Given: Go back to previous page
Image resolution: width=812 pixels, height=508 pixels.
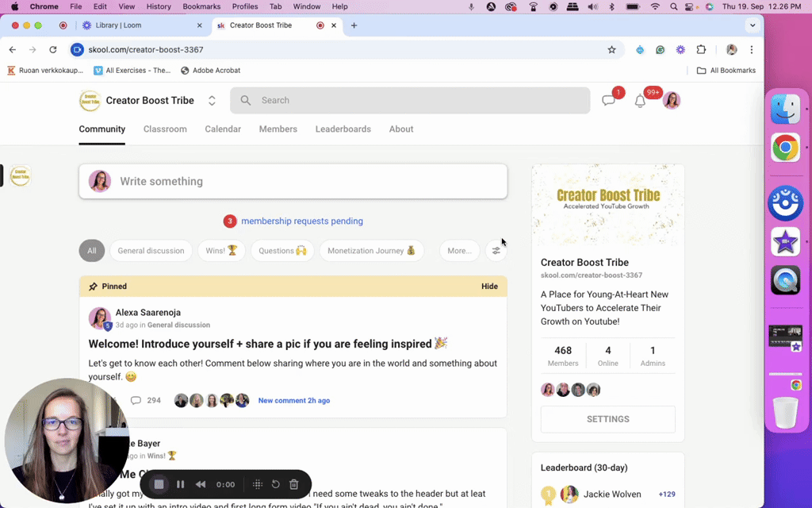Looking at the screenshot, I should point(13,50).
